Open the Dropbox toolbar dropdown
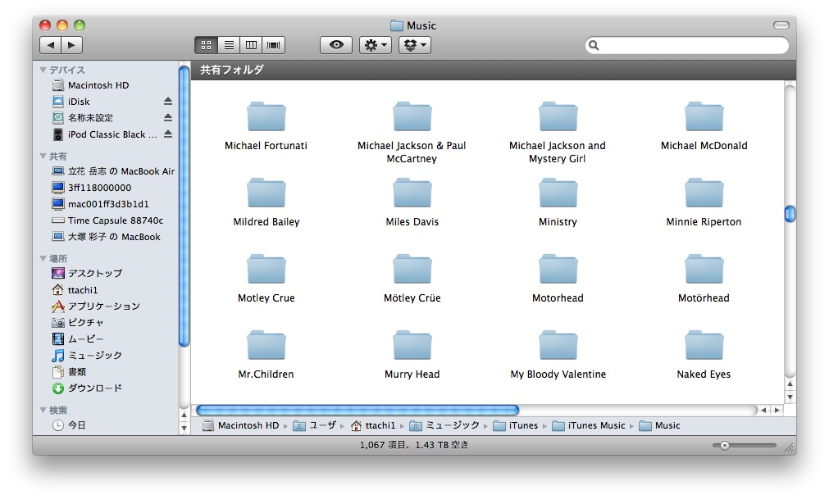829x504 pixels. [415, 45]
